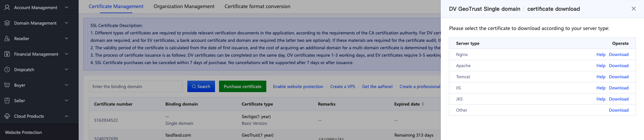Click Remaining 313 days text
The image size is (644, 140).
point(414,135)
